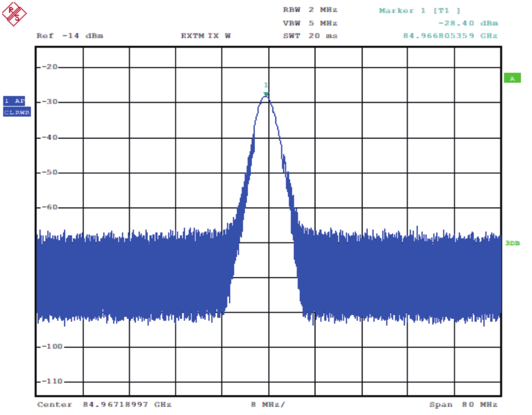The height and width of the screenshot is (415, 532).
Task: Click the -110 y-axis gridline label
Action: point(52,381)
